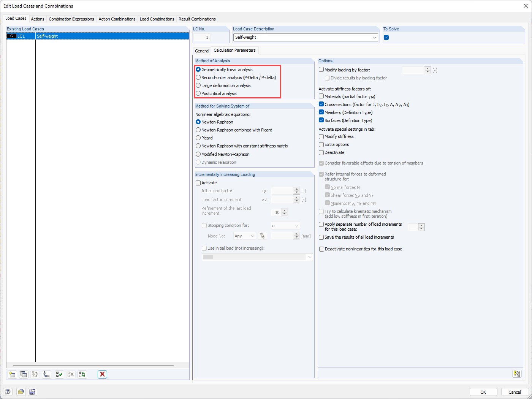Open help with the question mark icon
Screen dimensions: 532x399
coord(8,392)
